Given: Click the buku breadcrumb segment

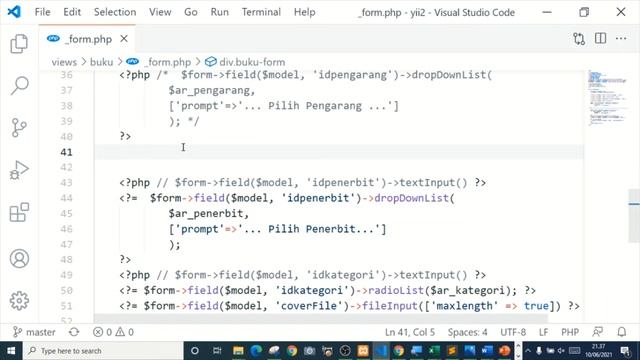Looking at the screenshot, I should pos(101,62).
